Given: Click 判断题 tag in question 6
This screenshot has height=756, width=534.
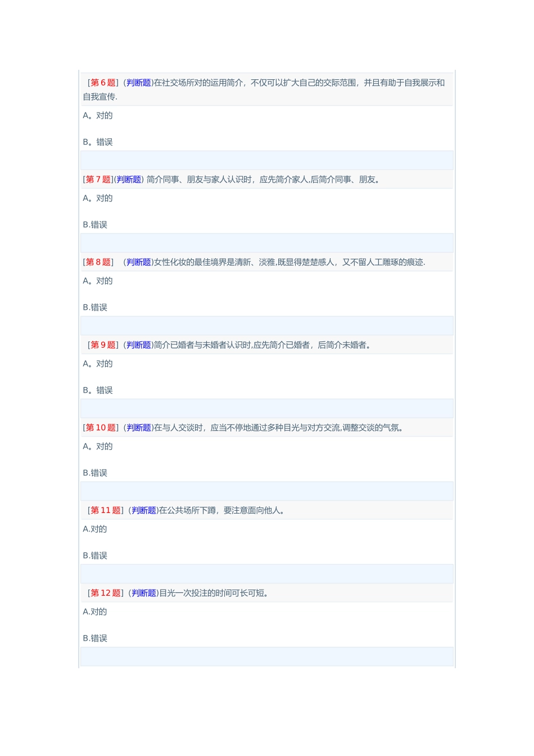Looking at the screenshot, I should point(139,83).
